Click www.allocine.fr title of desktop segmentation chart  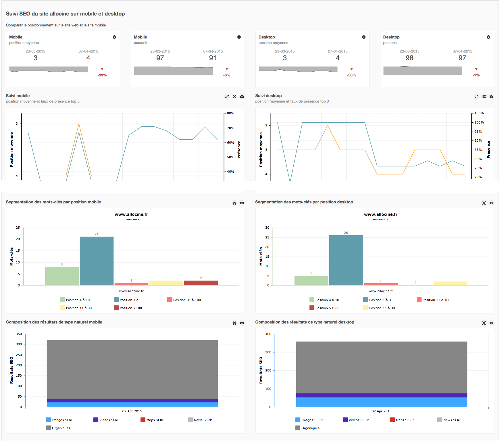(381, 214)
